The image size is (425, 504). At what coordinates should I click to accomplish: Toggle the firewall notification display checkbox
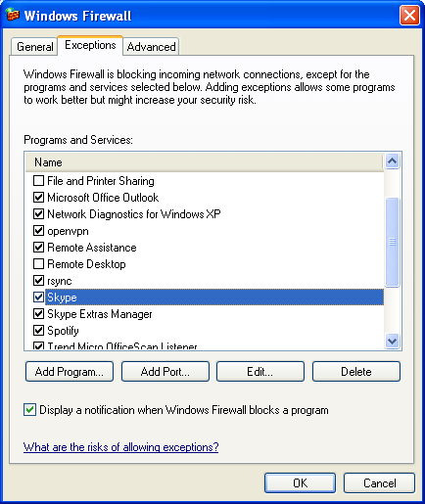click(29, 410)
